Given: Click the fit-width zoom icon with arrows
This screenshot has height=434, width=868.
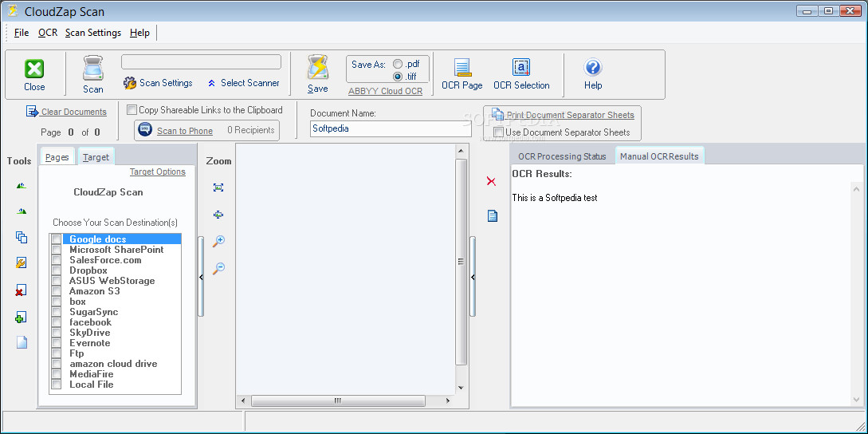Looking at the screenshot, I should point(218,214).
